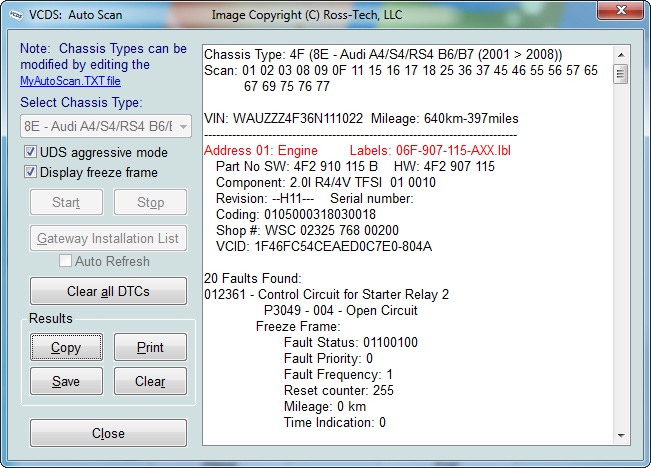This screenshot has width=651, height=468.
Task: Save the scan results
Action: click(x=66, y=381)
